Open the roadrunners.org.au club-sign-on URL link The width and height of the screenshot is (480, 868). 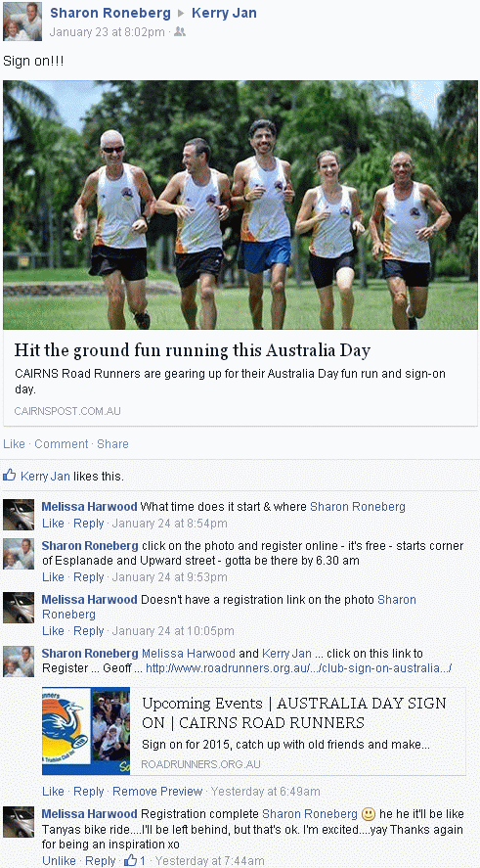[298, 668]
